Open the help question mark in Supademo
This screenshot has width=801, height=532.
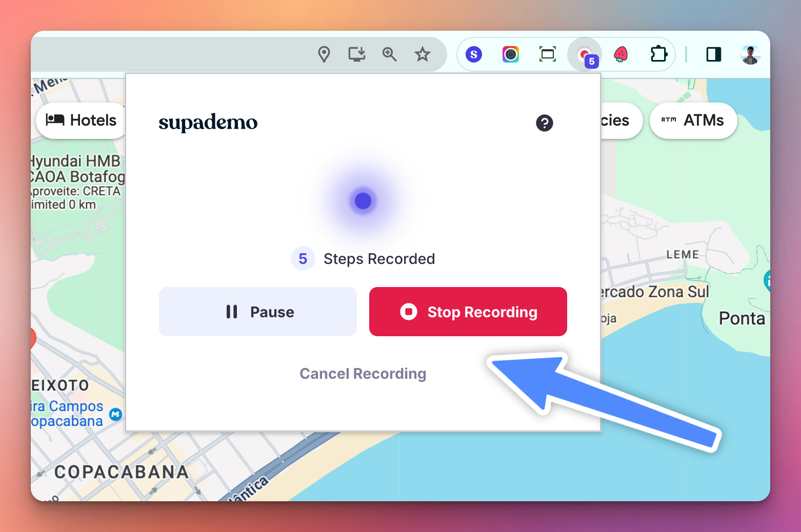point(545,123)
